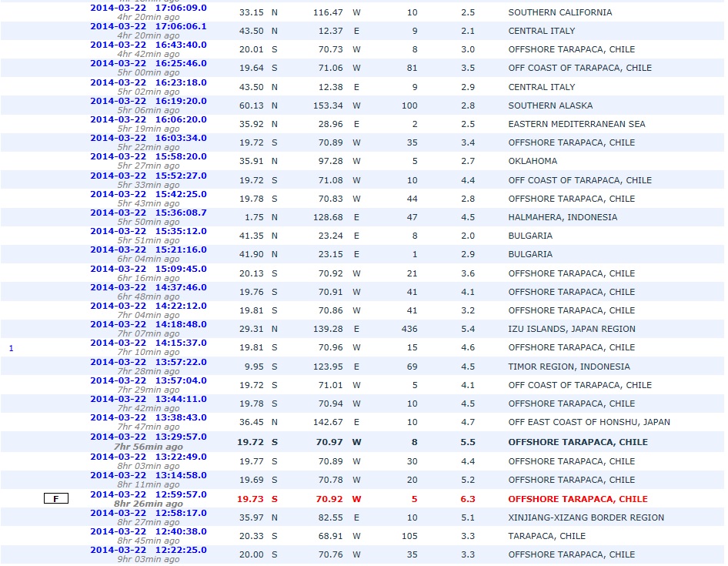
Task: Select the OKLAHOMA region text
Action: coord(533,161)
